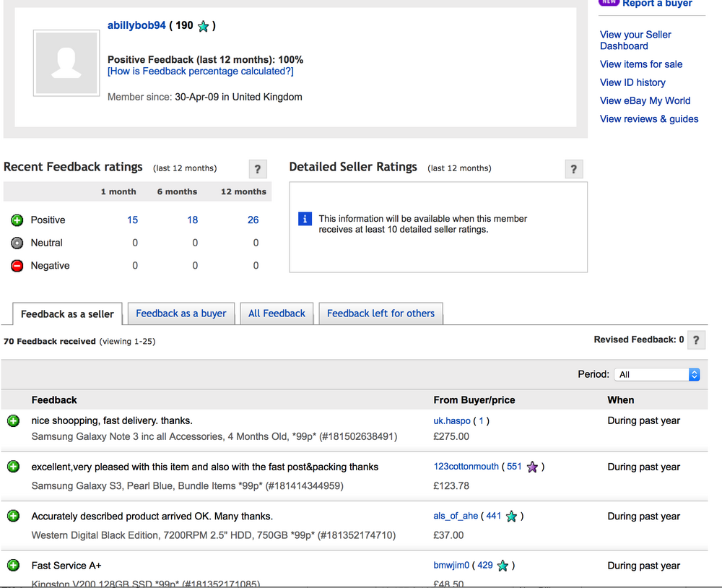The width and height of the screenshot is (722, 588).
Task: Click teal star next to als_of_ahe
Action: (511, 516)
